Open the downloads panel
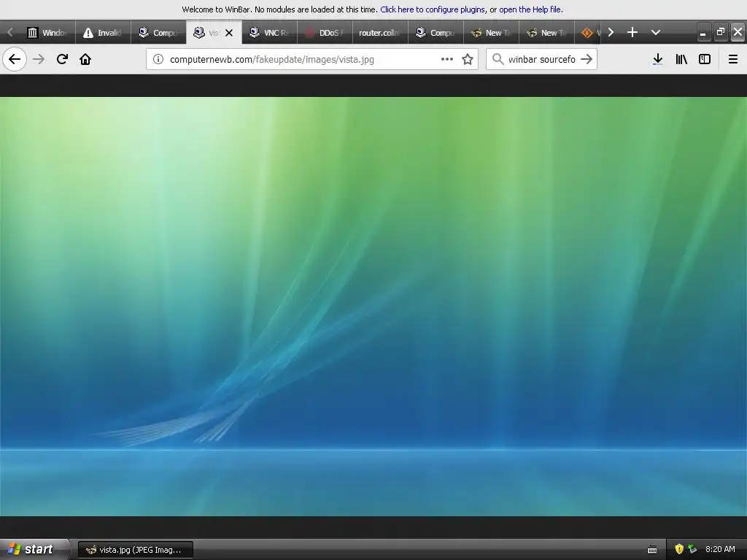 (658, 59)
